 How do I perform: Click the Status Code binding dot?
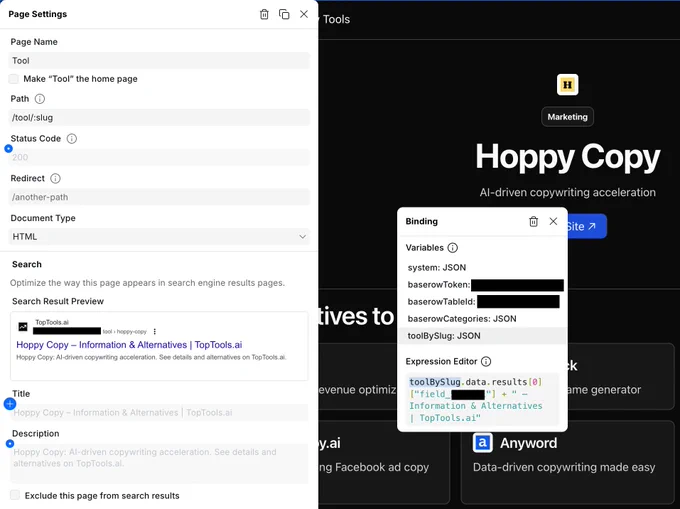click(x=8, y=149)
